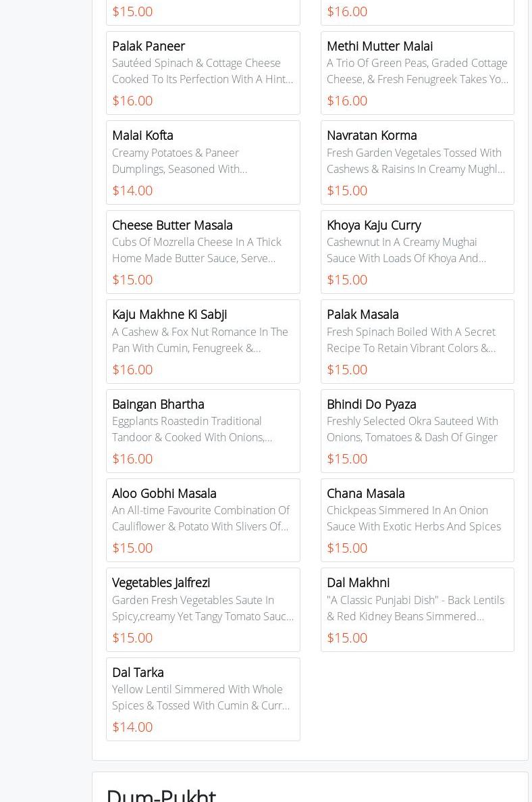Select the Baingan Bhartha item
Image resolution: width=532 pixels, height=802 pixels.
[x=158, y=404]
